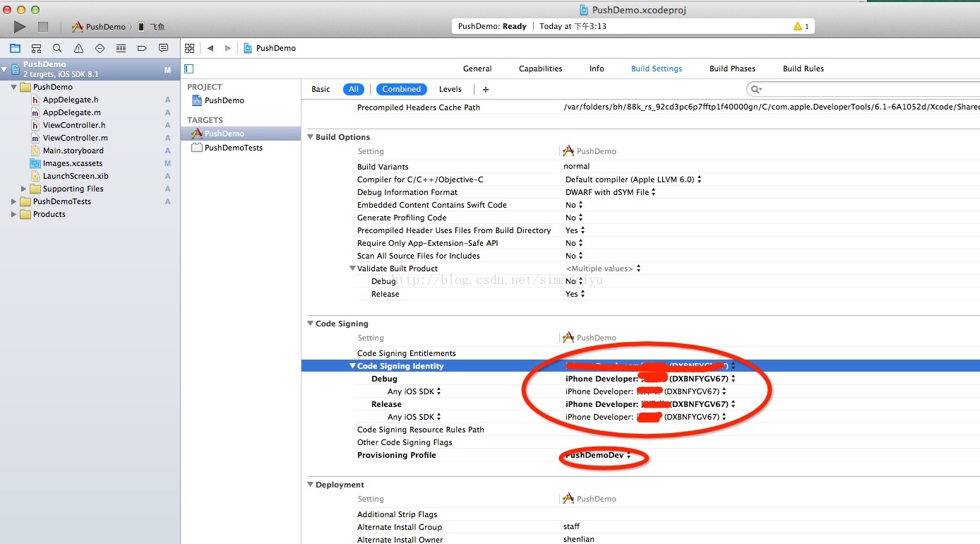Click the build settings search field
This screenshot has width=980, height=544.
pos(863,89)
